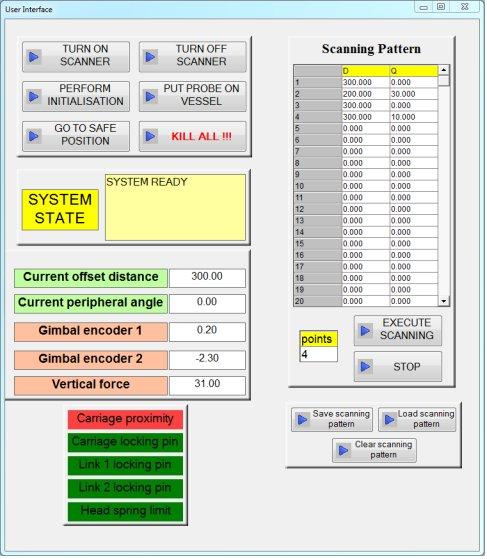Select Current peripheral angle value 0.00
The width and height of the screenshot is (487, 559).
207,303
